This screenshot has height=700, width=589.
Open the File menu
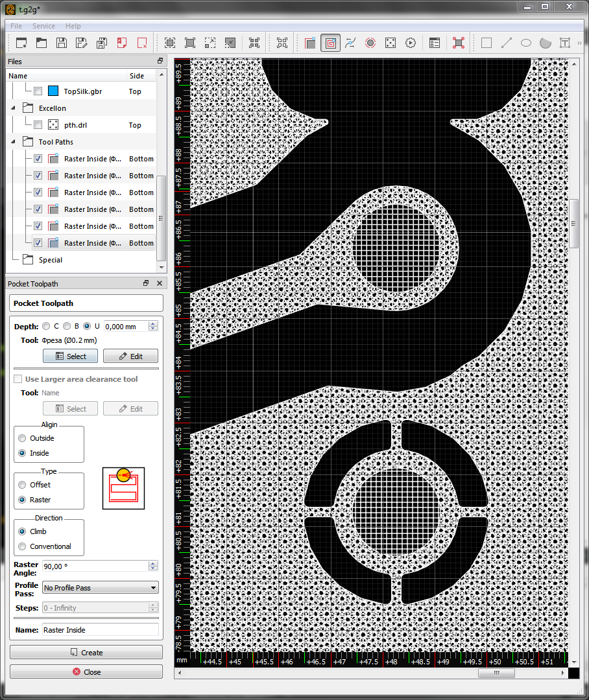16,26
